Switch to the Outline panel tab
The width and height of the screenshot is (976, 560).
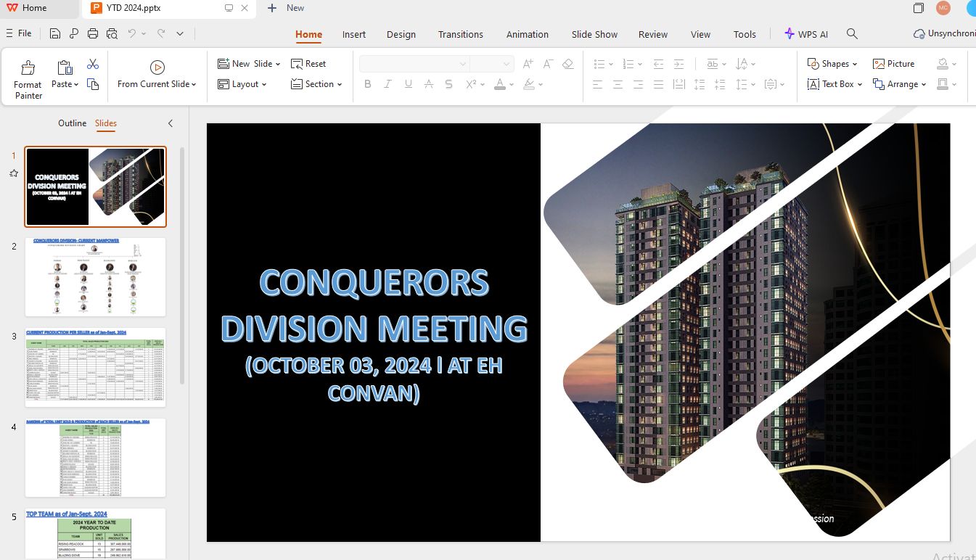click(x=72, y=123)
